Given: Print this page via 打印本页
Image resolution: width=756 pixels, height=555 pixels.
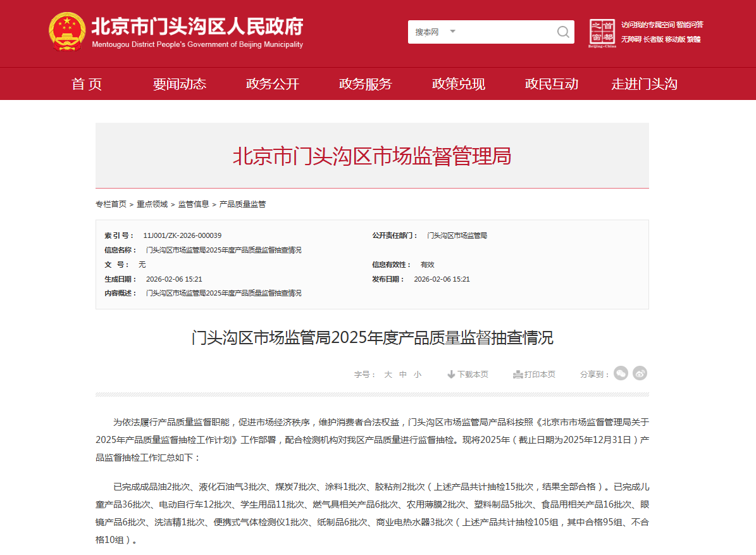Looking at the screenshot, I should coord(535,375).
